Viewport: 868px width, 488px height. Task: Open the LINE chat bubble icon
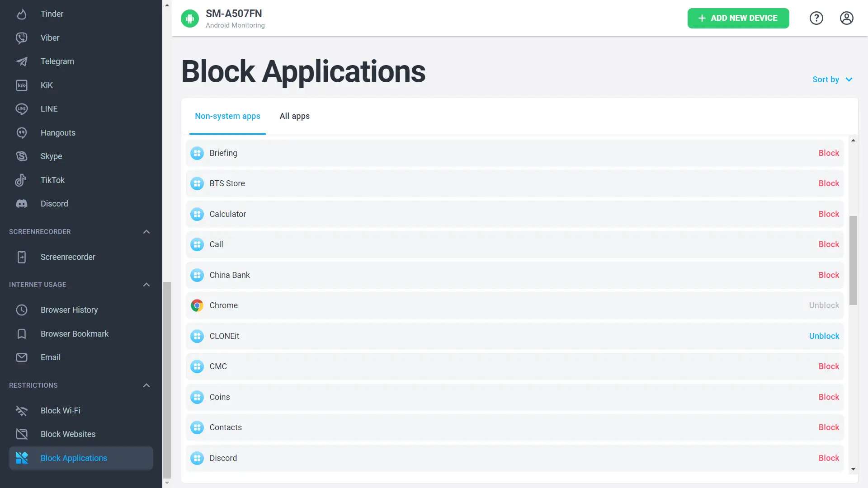click(x=22, y=109)
